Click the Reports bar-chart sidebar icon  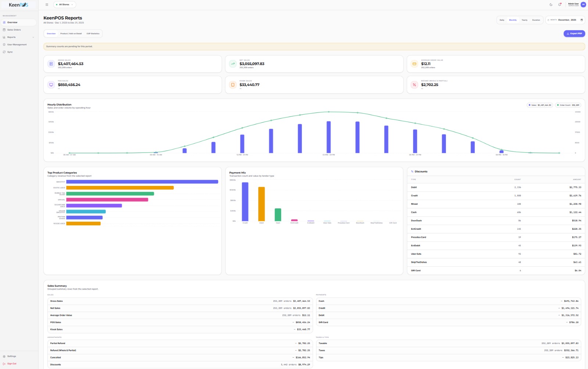(x=4, y=37)
